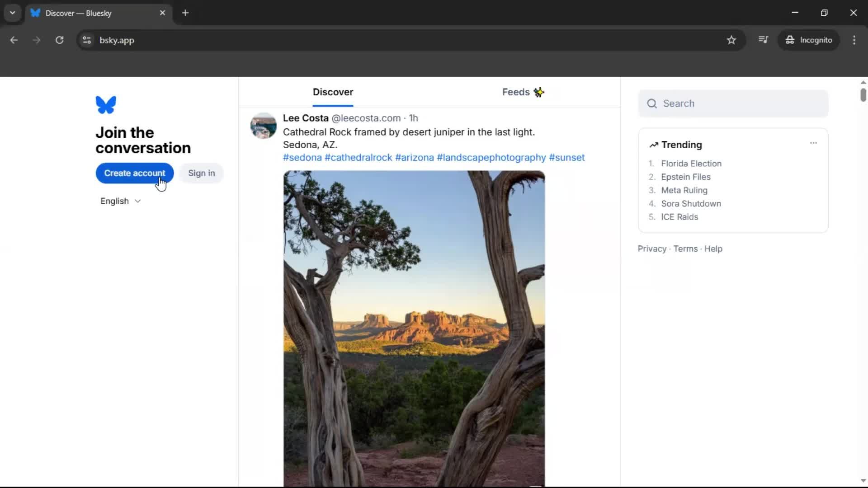
Task: Open the browser tab search chevron
Action: point(12,13)
